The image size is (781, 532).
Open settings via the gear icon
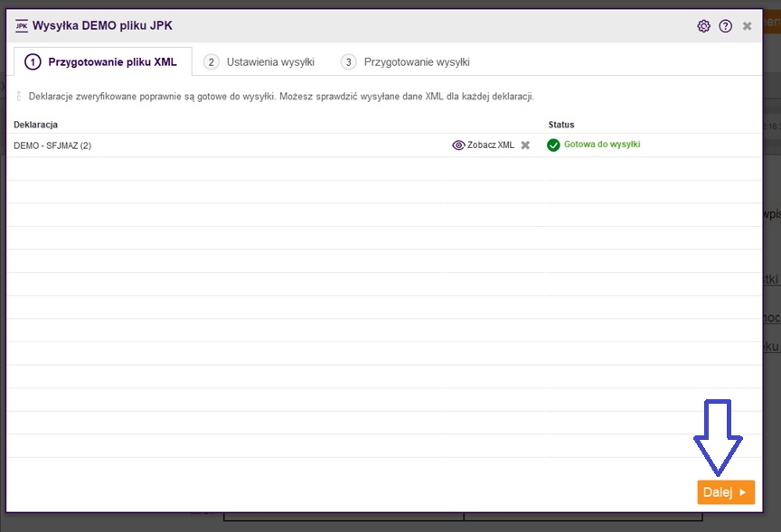pos(703,26)
